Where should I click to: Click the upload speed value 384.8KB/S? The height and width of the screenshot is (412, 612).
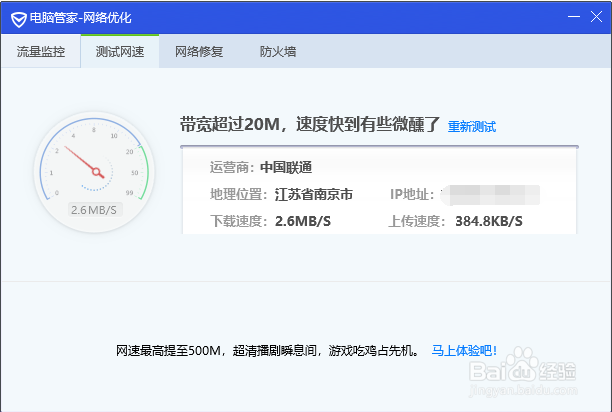[489, 221]
